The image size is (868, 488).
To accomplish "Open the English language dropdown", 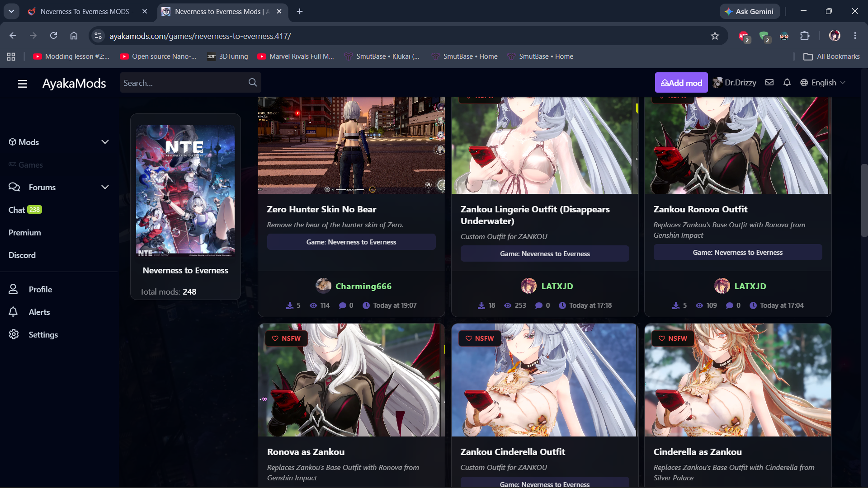I will 823,83.
